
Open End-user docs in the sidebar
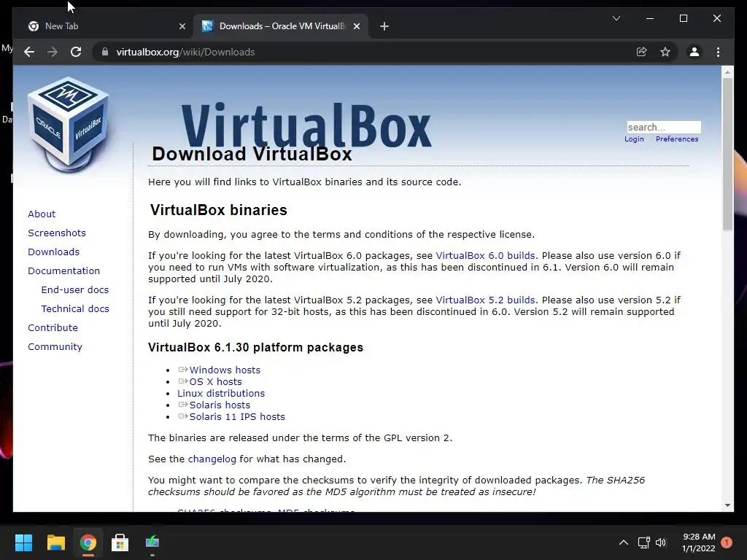tap(75, 290)
